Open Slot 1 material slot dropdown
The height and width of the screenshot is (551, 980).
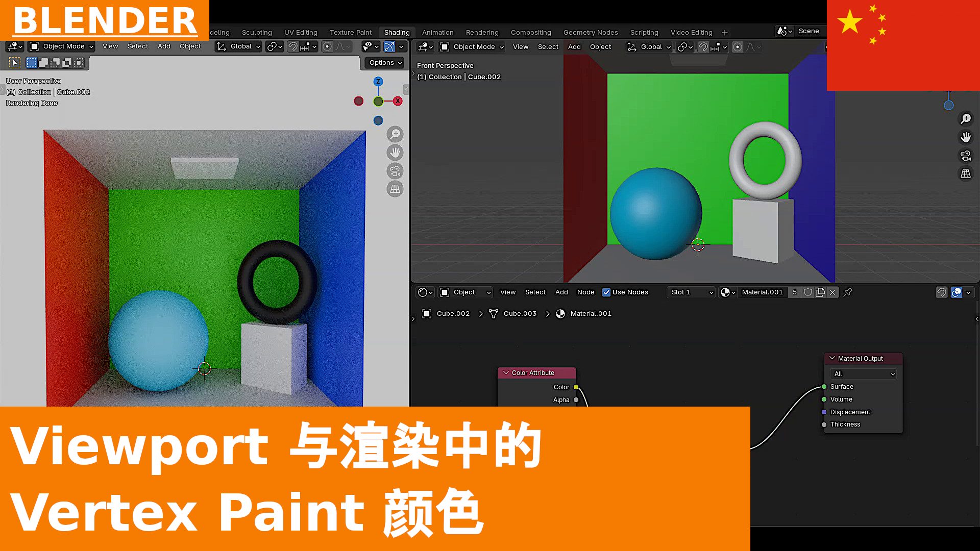coord(691,292)
